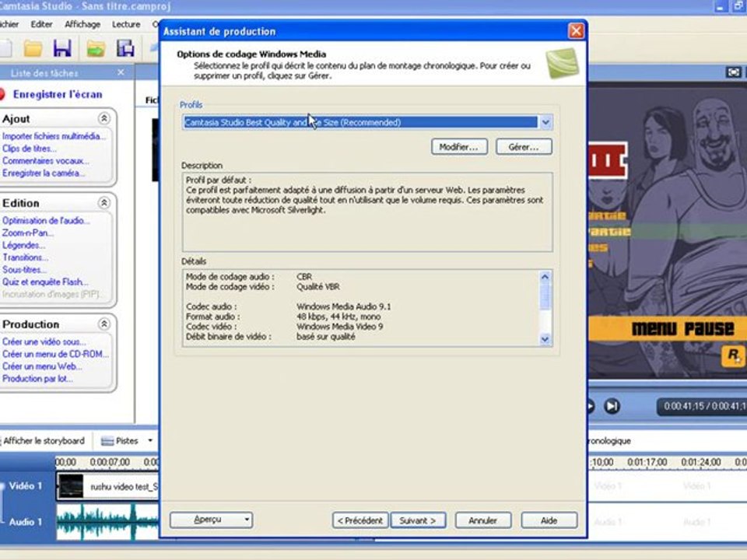Screen dimensions: 747x560
Task: Open Transitions task
Action: [x=25, y=257]
